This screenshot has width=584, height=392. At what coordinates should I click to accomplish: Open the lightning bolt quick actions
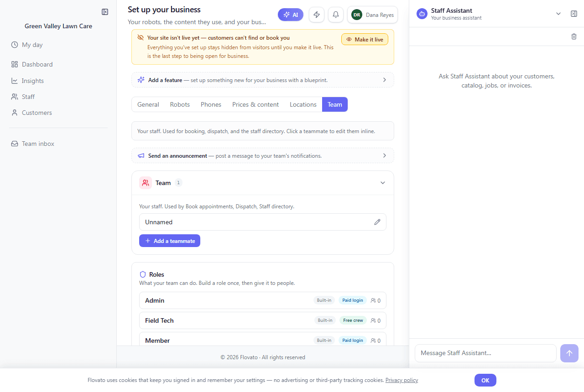tap(317, 15)
